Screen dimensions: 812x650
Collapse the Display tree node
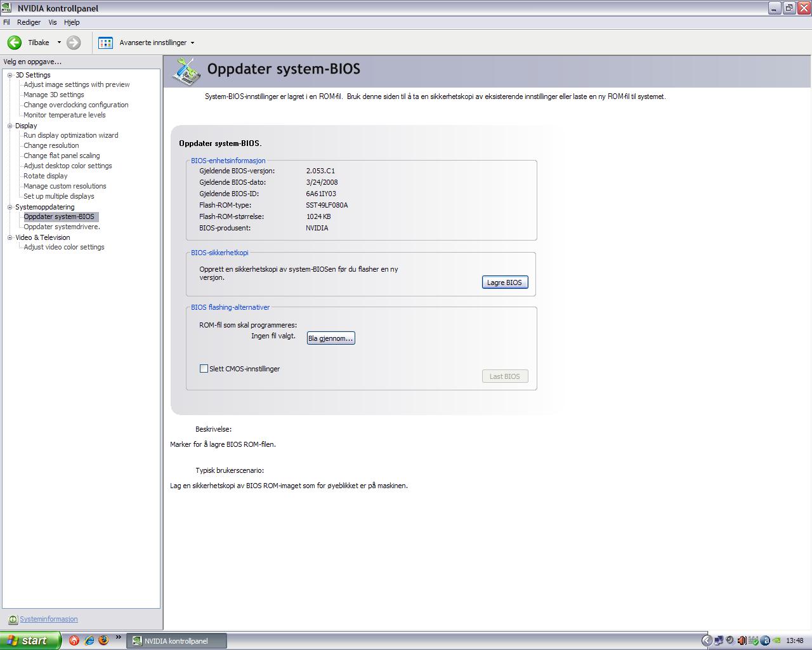coord(10,126)
